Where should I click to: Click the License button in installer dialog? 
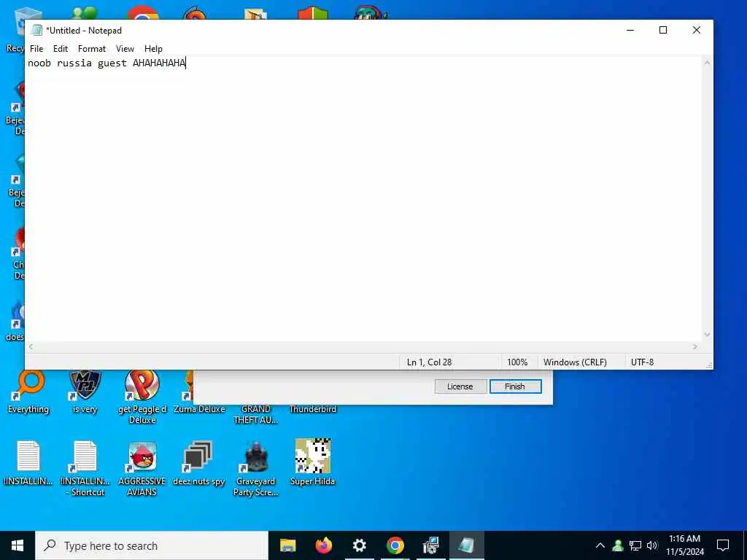[x=460, y=386]
